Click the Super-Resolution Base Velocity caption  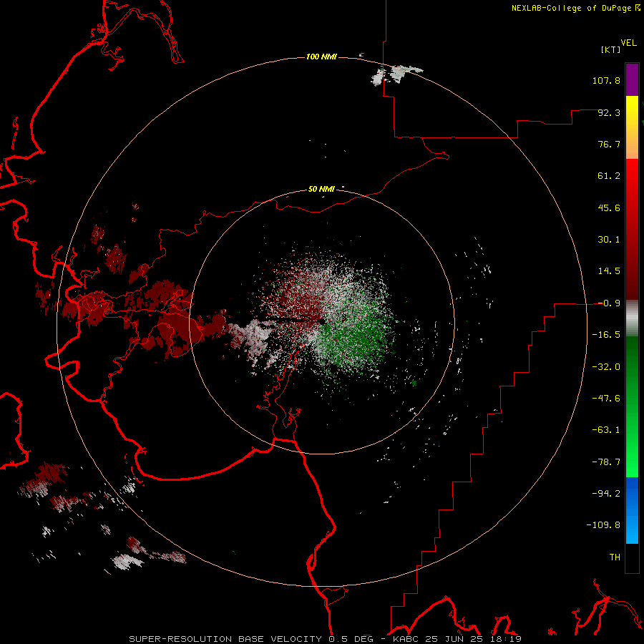tap(326, 639)
